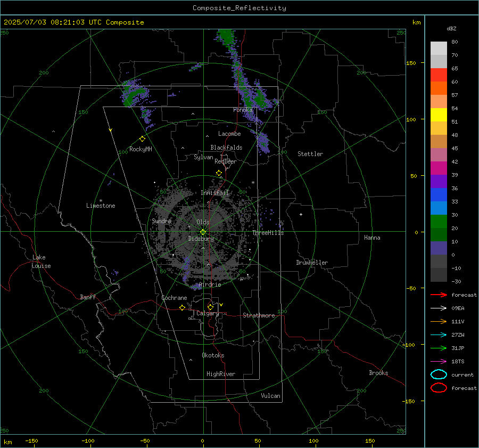Select the light gray 70-80 dBZ swatch
This screenshot has height=448, width=479.
click(439, 48)
